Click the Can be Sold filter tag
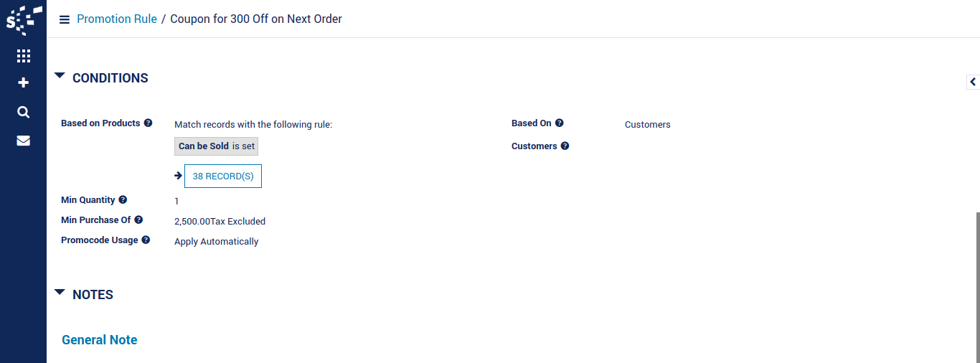The image size is (980, 363). coord(216,146)
